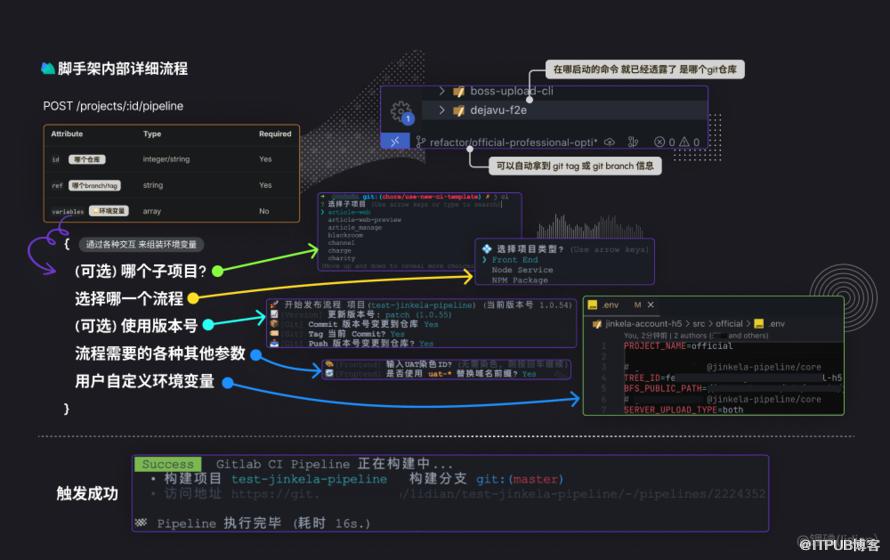Click test-jinkela-pipeline project name in output

pyautogui.click(x=309, y=479)
